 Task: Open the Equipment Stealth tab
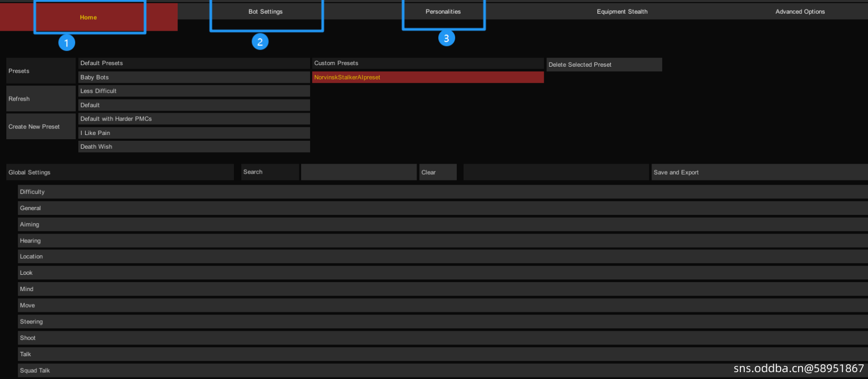coord(622,12)
